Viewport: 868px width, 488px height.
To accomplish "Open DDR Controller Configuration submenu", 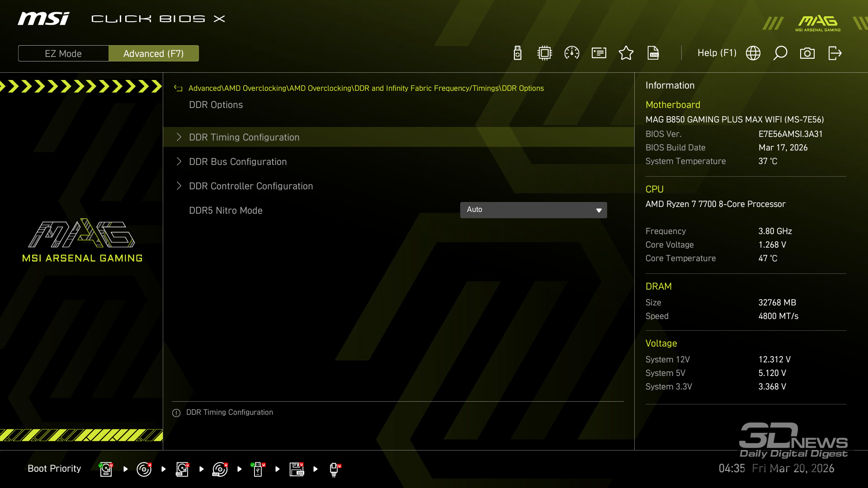I will (x=251, y=186).
